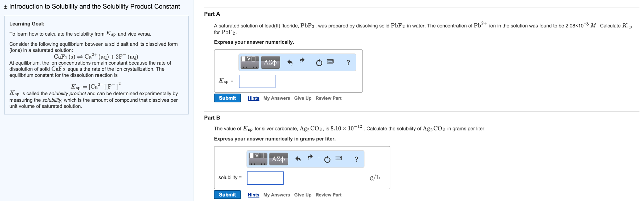The image size is (644, 201).
Task: Select the Part A section header
Action: [212, 14]
